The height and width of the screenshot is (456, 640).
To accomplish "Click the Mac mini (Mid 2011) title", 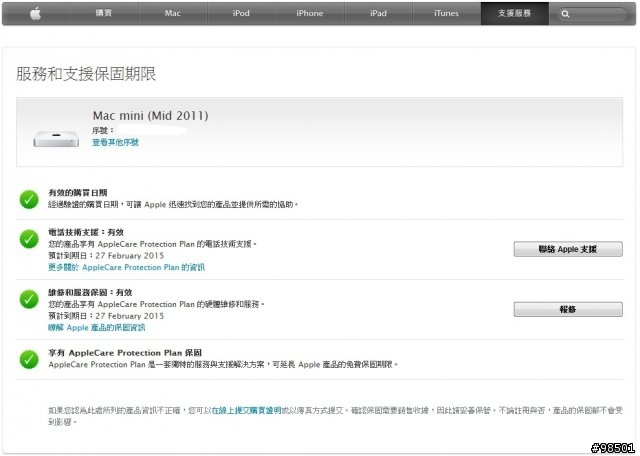I will tap(150, 116).
